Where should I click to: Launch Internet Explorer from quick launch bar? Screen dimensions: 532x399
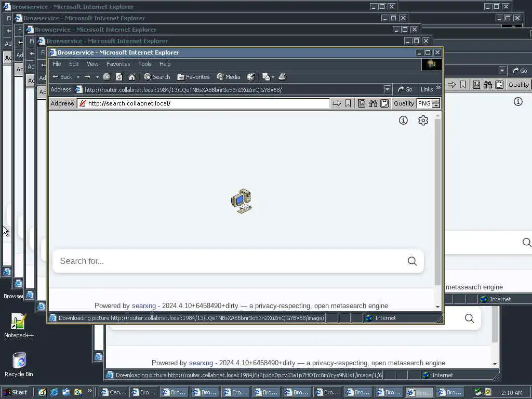tap(54, 392)
